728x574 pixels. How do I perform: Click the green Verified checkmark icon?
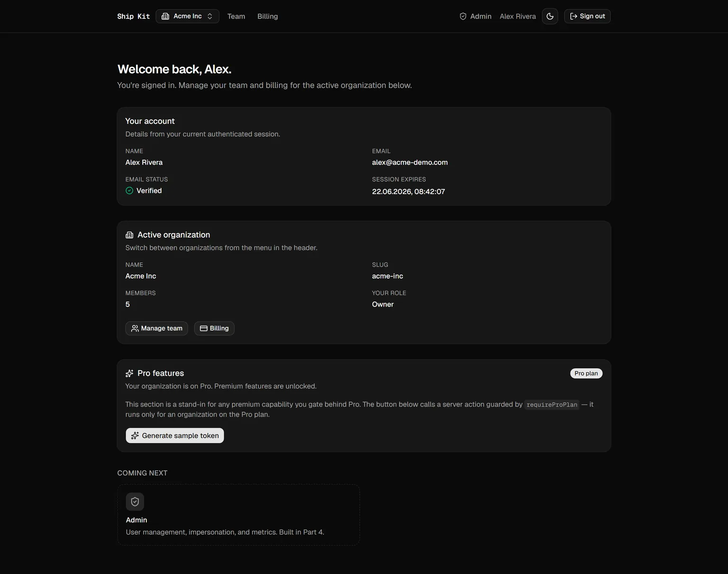coord(129,190)
